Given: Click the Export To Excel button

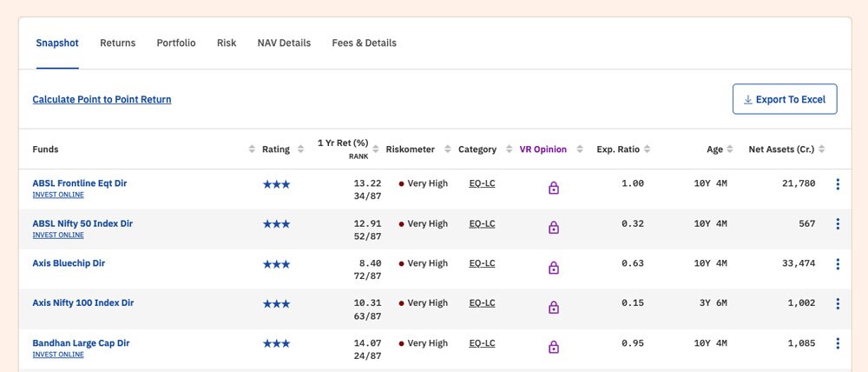Looking at the screenshot, I should tap(785, 100).
